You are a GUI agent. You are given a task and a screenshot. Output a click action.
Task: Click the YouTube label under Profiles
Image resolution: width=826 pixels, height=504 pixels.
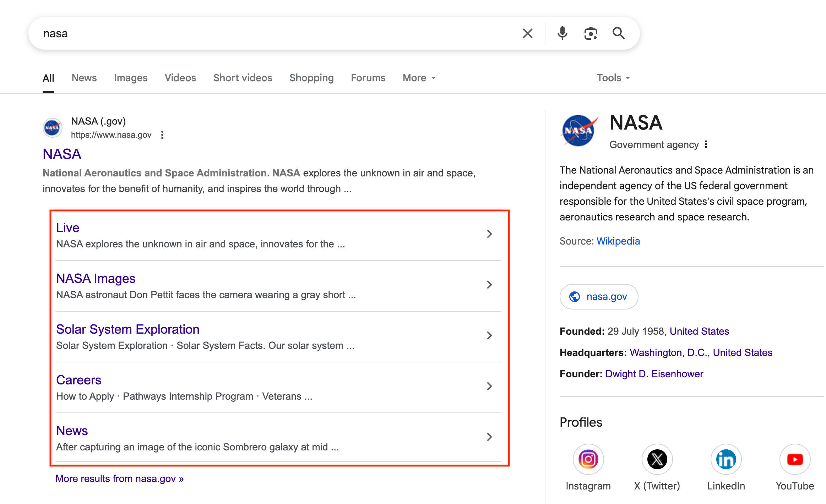coord(795,486)
